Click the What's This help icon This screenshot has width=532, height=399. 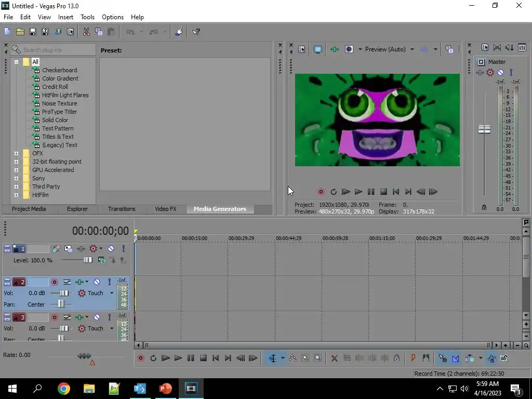pos(196,32)
